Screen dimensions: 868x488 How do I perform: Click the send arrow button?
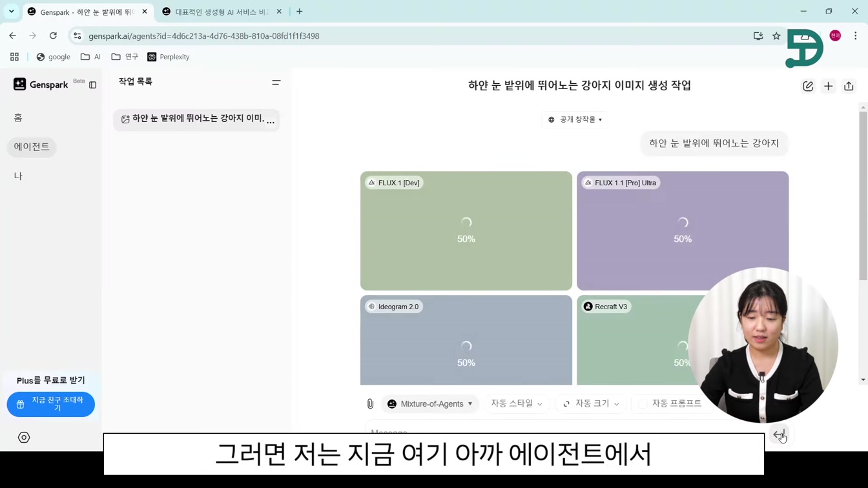[779, 434]
